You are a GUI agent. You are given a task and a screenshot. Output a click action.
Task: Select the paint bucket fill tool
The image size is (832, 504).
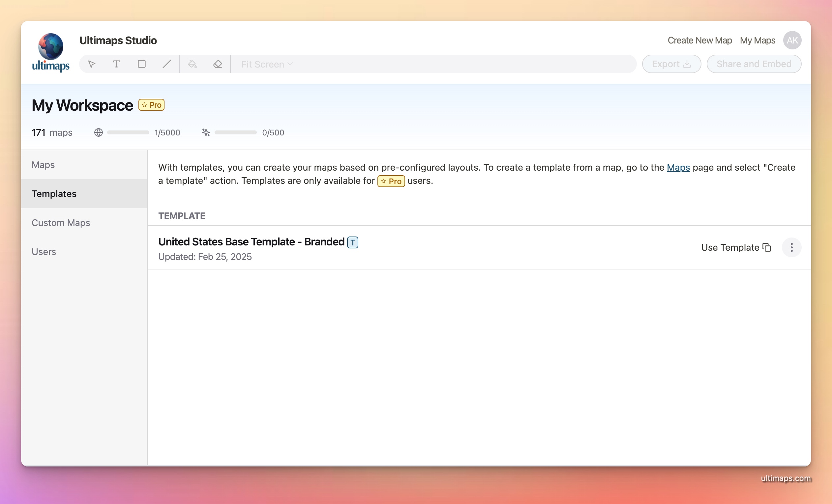tap(193, 64)
